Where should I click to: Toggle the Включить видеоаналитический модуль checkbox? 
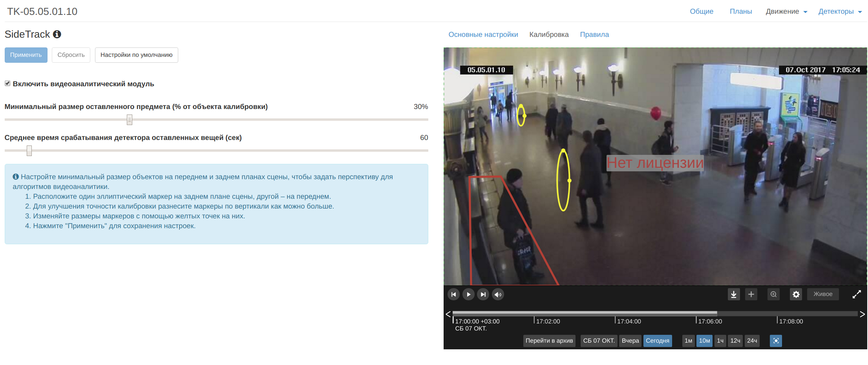coord(7,84)
